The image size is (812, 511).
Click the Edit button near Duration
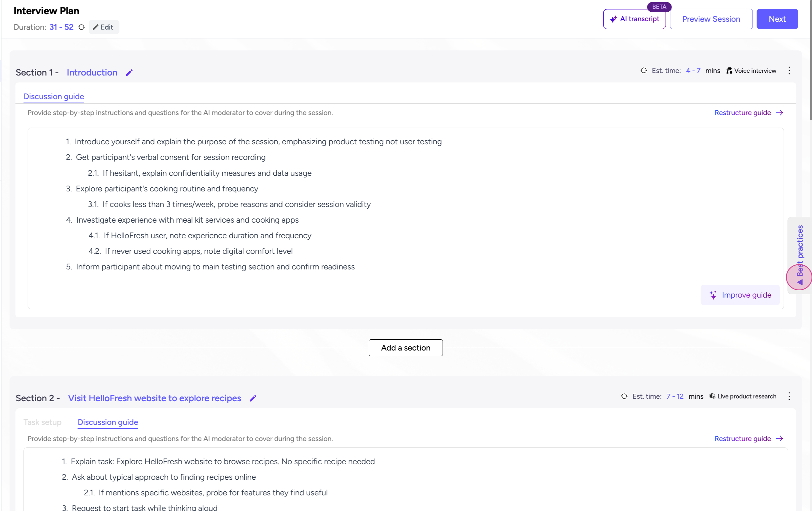click(x=104, y=27)
